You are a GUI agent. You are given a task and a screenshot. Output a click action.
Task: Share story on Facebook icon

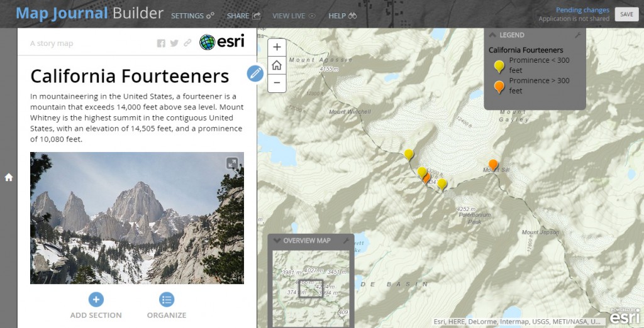161,43
